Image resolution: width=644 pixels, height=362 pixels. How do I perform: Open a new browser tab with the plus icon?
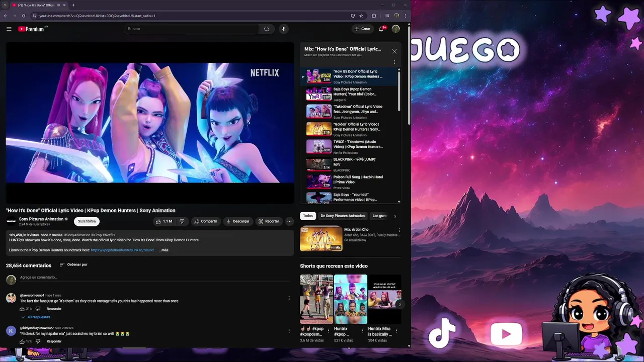pyautogui.click(x=73, y=5)
